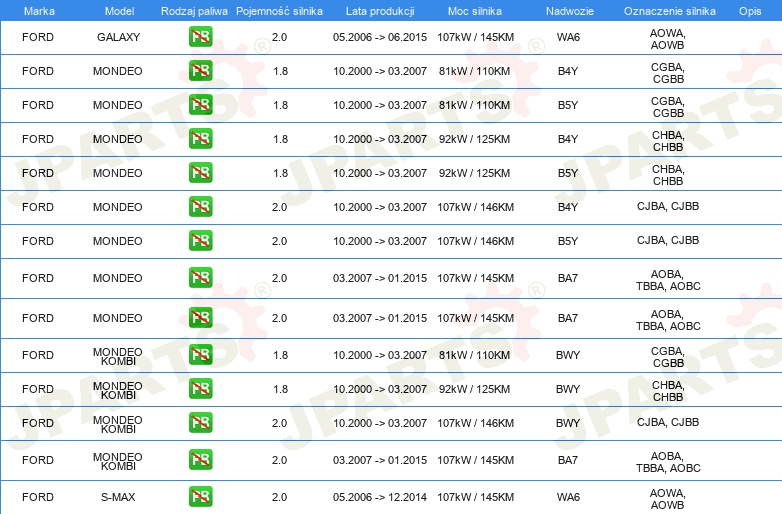Click MONDEO KOMBI in the 146KM BWY row

point(118,424)
